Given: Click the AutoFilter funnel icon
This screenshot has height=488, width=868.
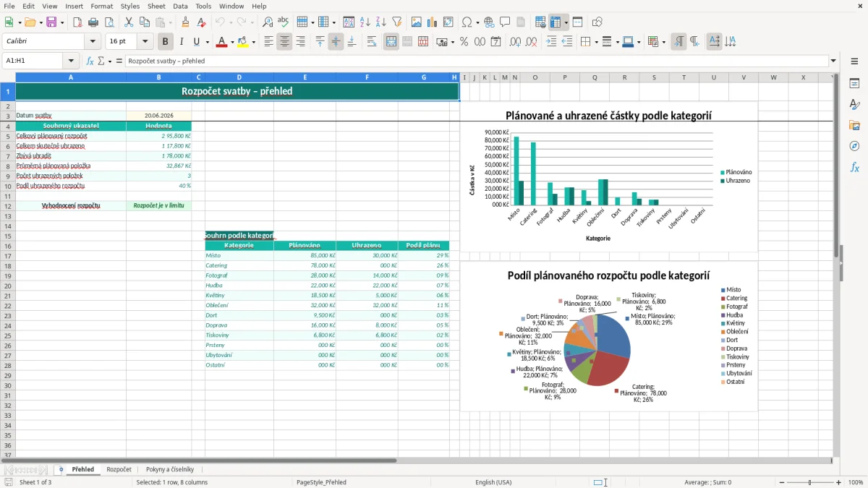Looking at the screenshot, I should pyautogui.click(x=397, y=22).
